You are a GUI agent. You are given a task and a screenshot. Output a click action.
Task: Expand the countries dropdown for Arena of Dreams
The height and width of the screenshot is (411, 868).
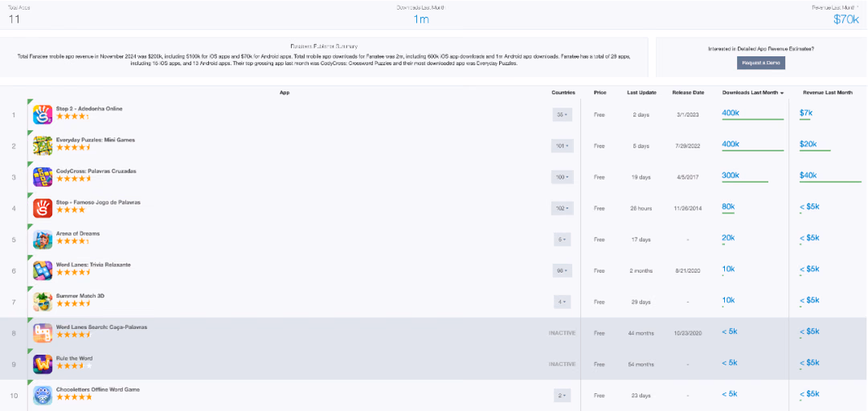(x=563, y=240)
